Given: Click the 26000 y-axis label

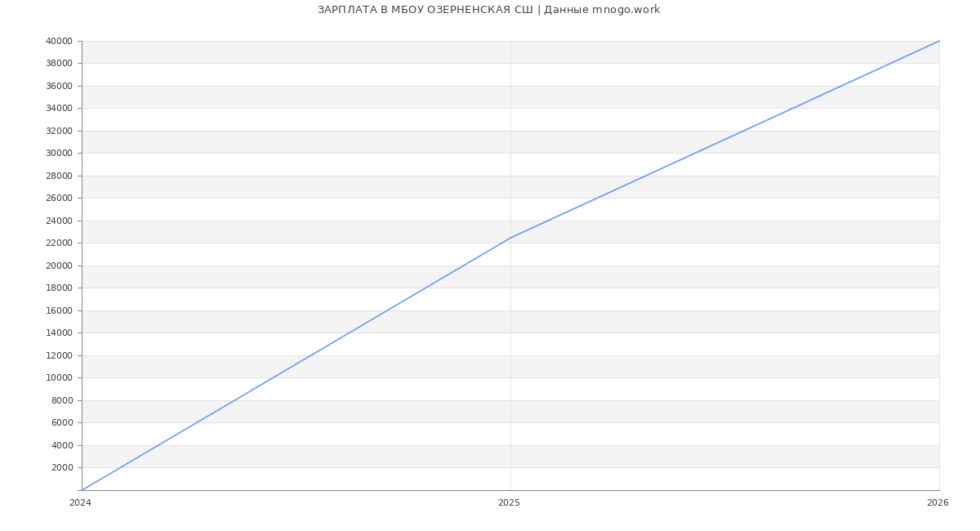Looking at the screenshot, I should (59, 199).
